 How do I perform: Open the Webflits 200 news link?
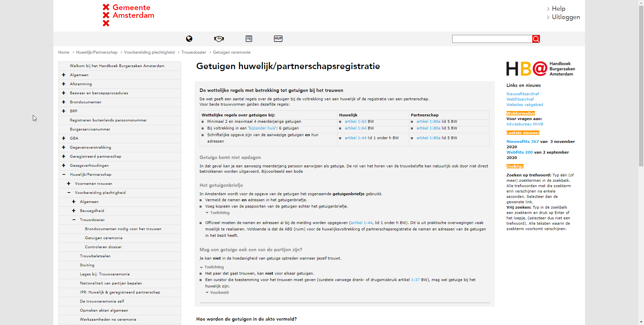(519, 152)
